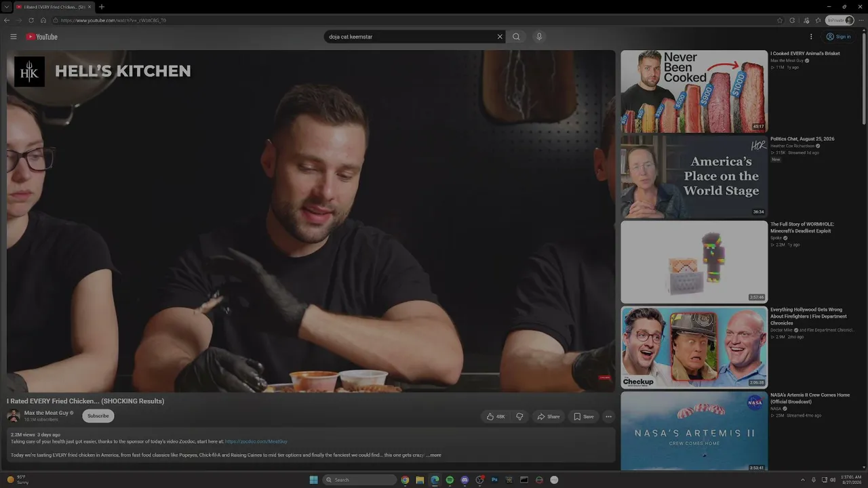Select the I Rated EVERY Fried Chicken tab

click(x=54, y=7)
